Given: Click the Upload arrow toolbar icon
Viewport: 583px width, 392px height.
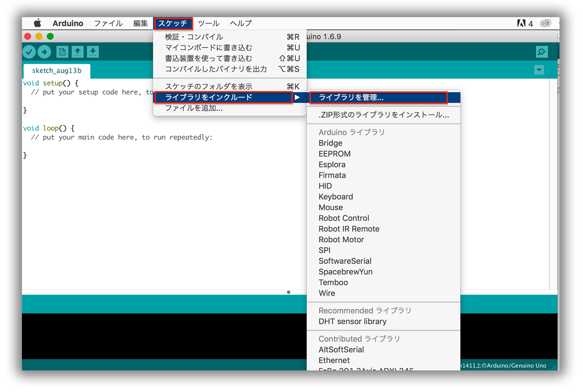Looking at the screenshot, I should tap(44, 52).
